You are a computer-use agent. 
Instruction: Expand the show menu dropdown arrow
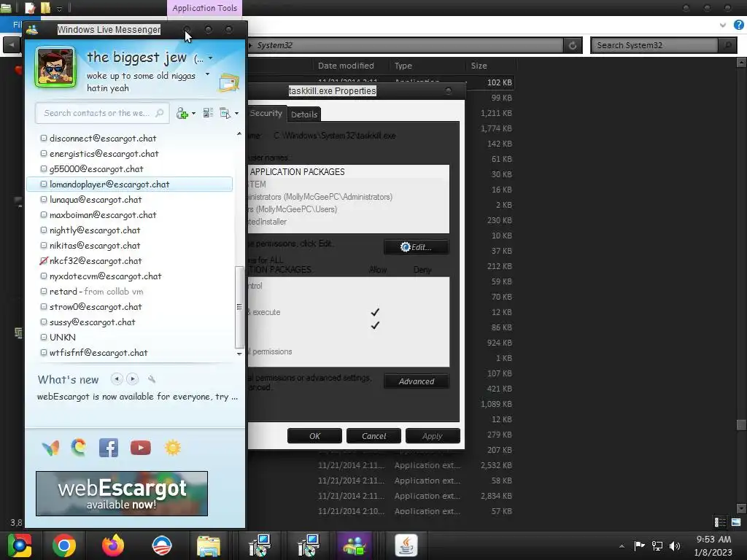[x=236, y=113]
